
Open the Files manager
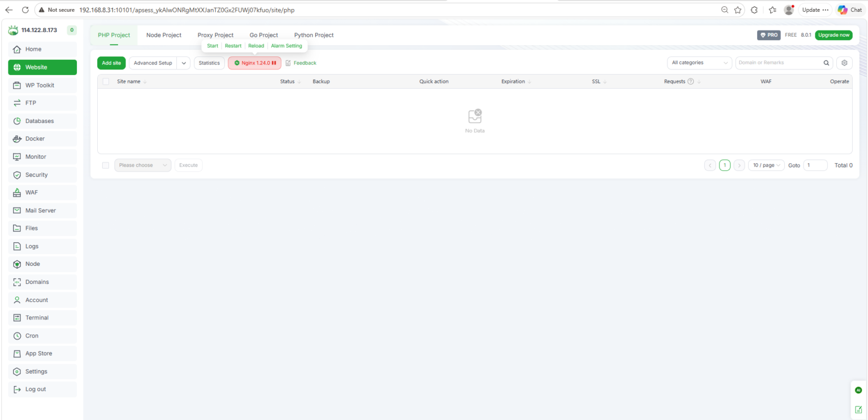(42, 228)
